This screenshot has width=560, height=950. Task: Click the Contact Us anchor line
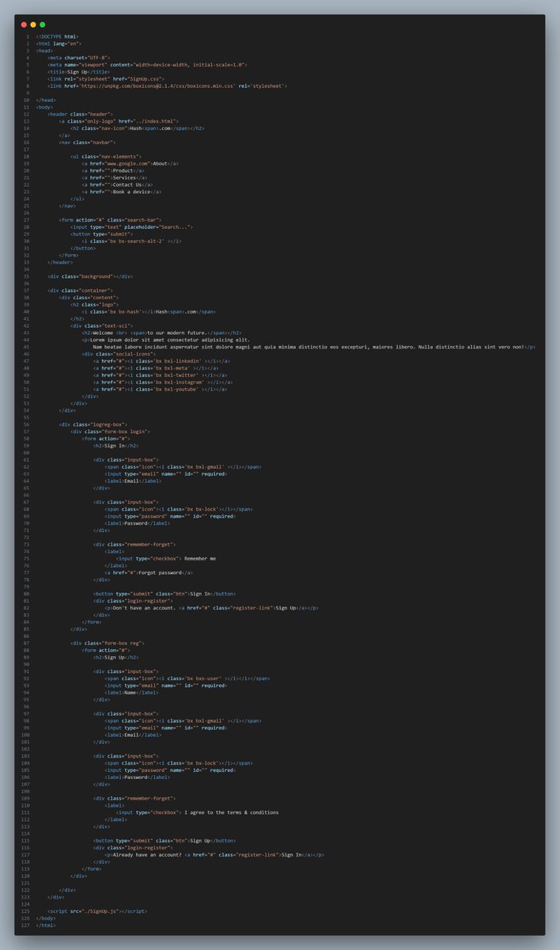click(119, 184)
